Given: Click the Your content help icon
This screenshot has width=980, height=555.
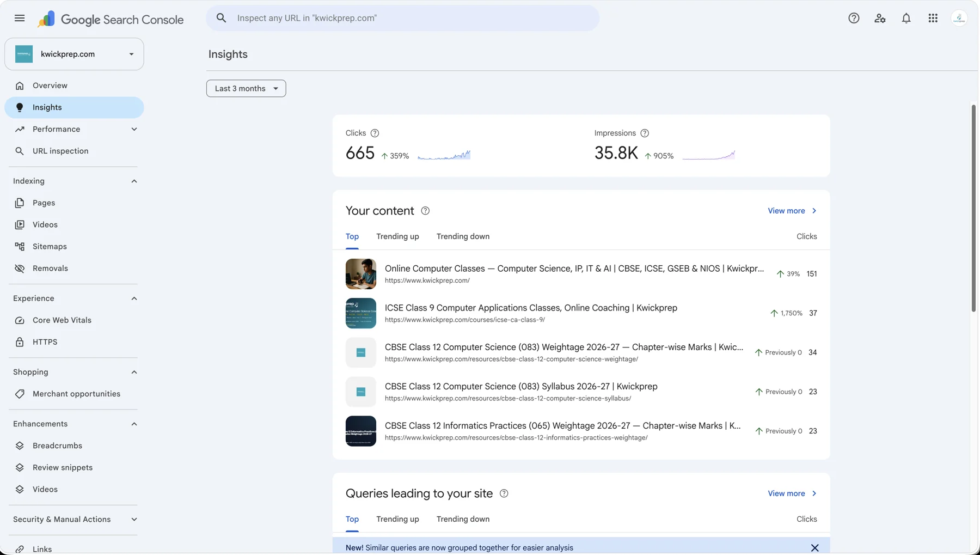Looking at the screenshot, I should point(425,211).
